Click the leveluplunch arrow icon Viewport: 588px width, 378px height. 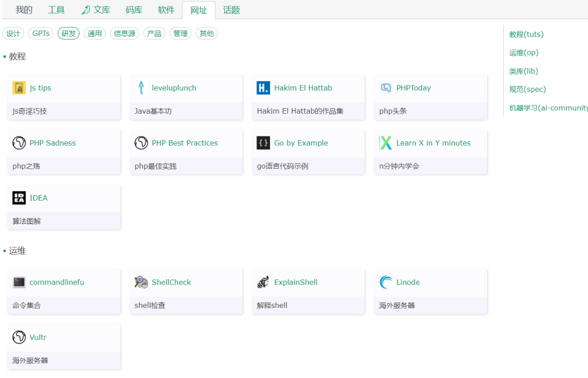click(x=141, y=88)
